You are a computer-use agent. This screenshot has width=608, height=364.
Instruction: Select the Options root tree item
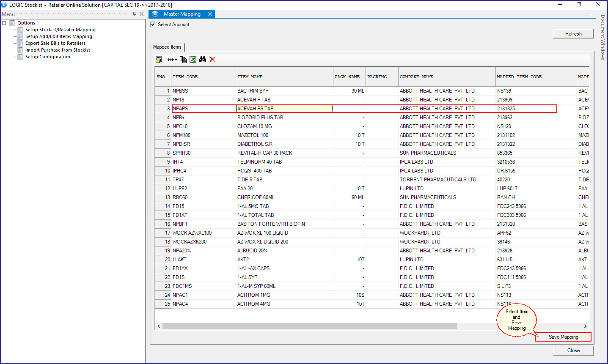26,23
